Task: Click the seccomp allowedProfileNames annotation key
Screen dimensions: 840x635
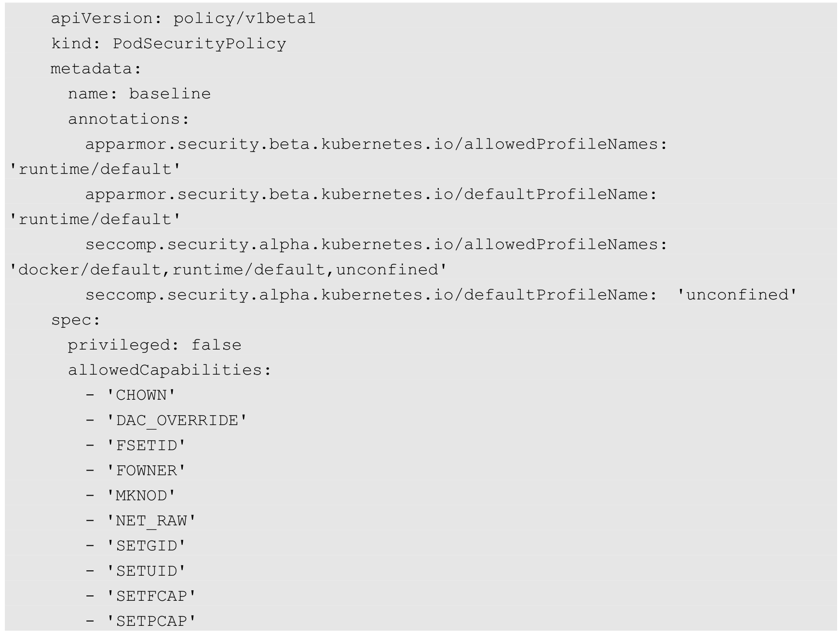Action: (x=376, y=244)
